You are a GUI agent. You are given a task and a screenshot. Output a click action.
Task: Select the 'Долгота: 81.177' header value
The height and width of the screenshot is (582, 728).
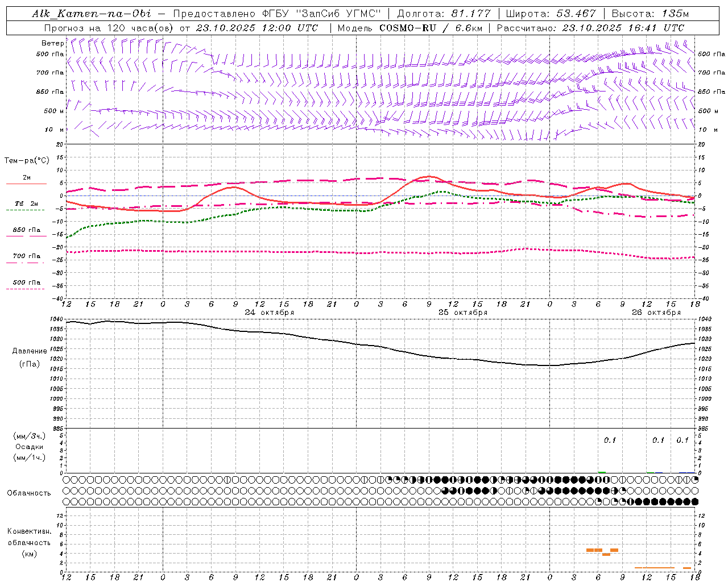(x=444, y=14)
